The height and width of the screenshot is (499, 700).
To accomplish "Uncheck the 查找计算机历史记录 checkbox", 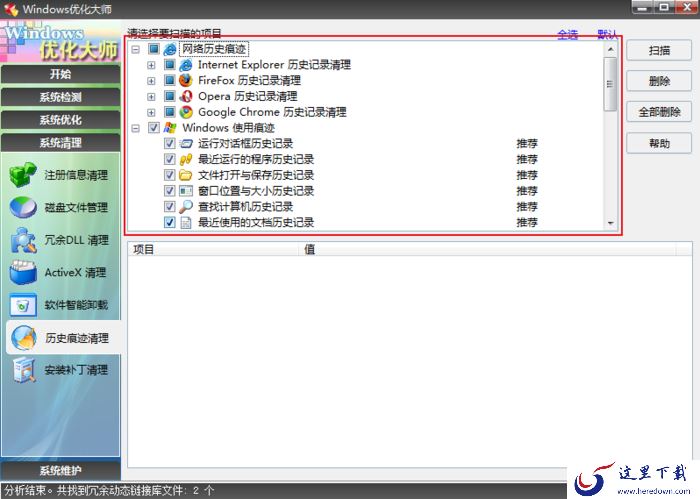I will 169,206.
